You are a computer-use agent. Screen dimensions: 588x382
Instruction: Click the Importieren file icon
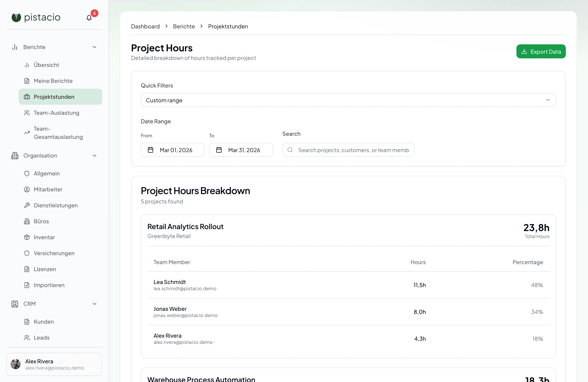coord(27,285)
